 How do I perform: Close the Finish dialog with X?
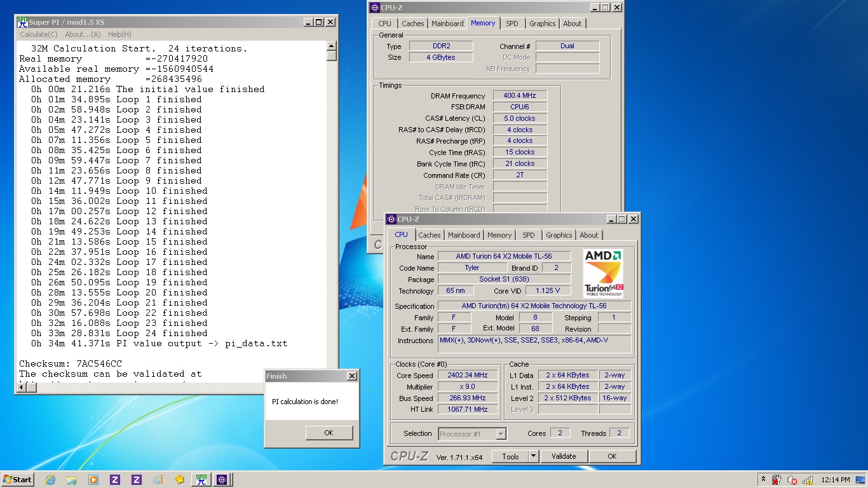pyautogui.click(x=352, y=376)
